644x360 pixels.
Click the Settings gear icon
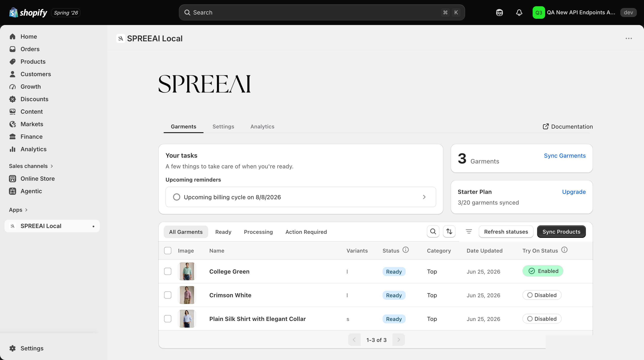(x=13, y=348)
